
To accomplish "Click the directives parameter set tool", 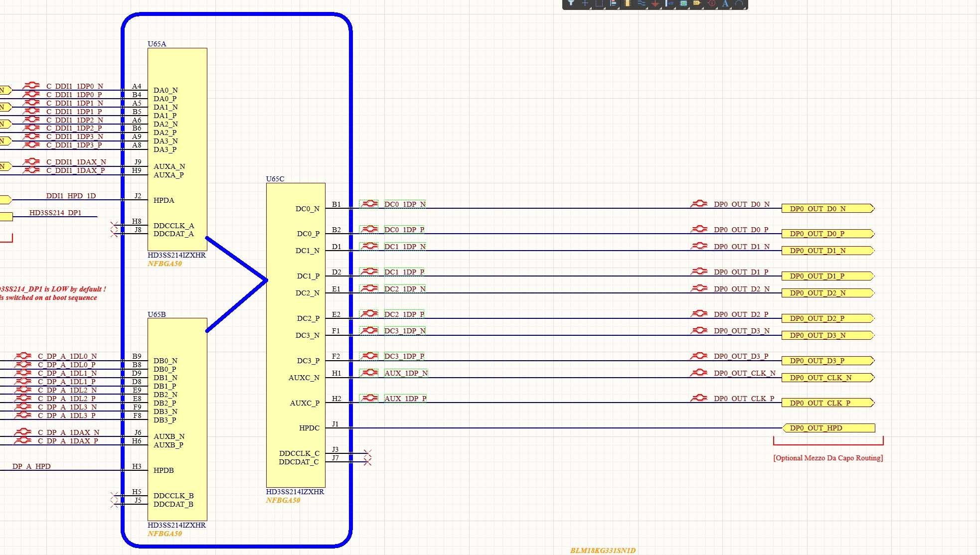I will tap(711, 3).
